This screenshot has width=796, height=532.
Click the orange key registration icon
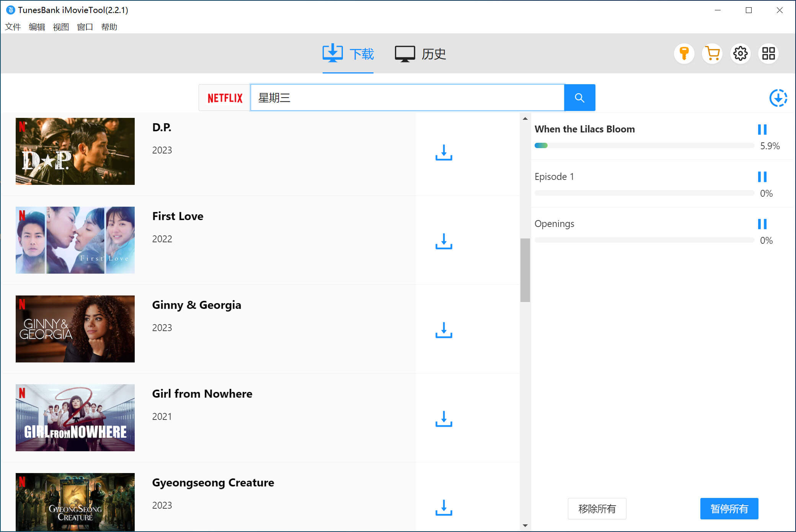pos(684,54)
